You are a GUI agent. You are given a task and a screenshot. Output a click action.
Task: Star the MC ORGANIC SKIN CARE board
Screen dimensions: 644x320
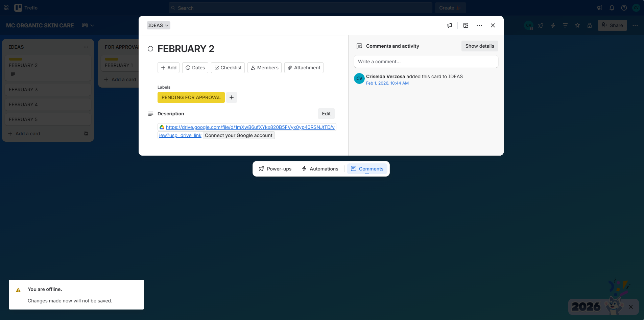tap(577, 25)
